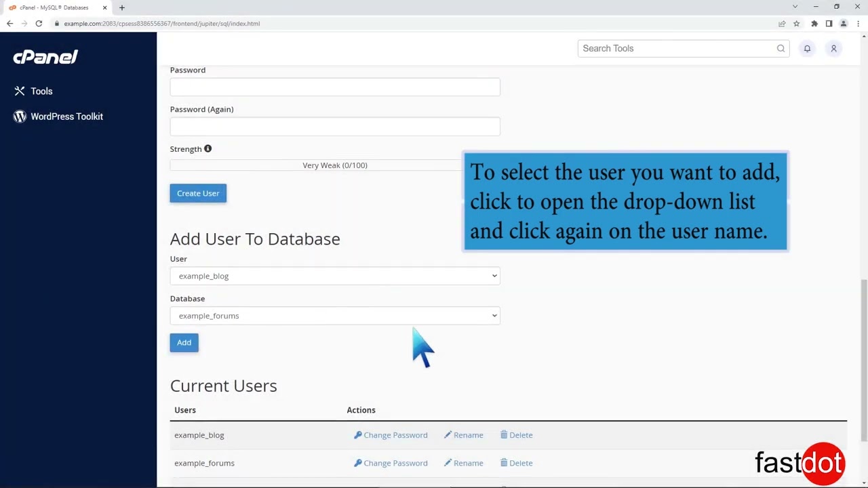The image size is (868, 488).
Task: Expand the User drop-down list
Action: [x=335, y=276]
